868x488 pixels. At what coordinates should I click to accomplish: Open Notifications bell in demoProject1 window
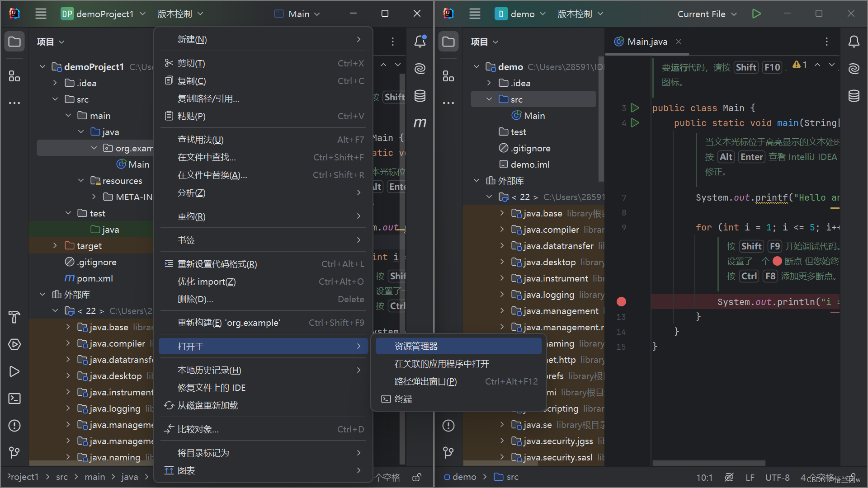point(420,42)
